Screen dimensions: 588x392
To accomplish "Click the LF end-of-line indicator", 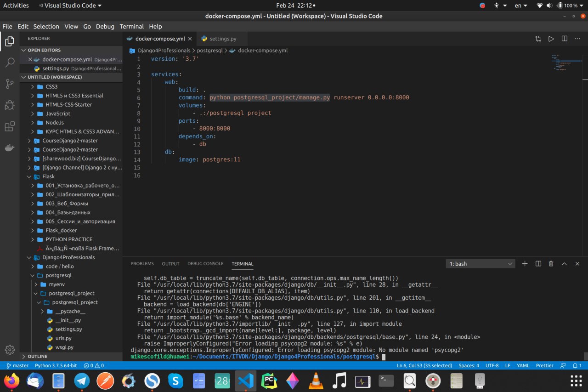I will tap(508, 366).
